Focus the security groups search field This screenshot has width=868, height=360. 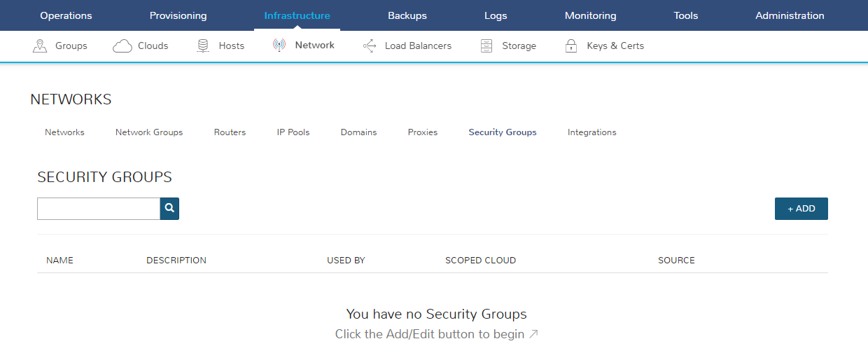pyautogui.click(x=99, y=209)
